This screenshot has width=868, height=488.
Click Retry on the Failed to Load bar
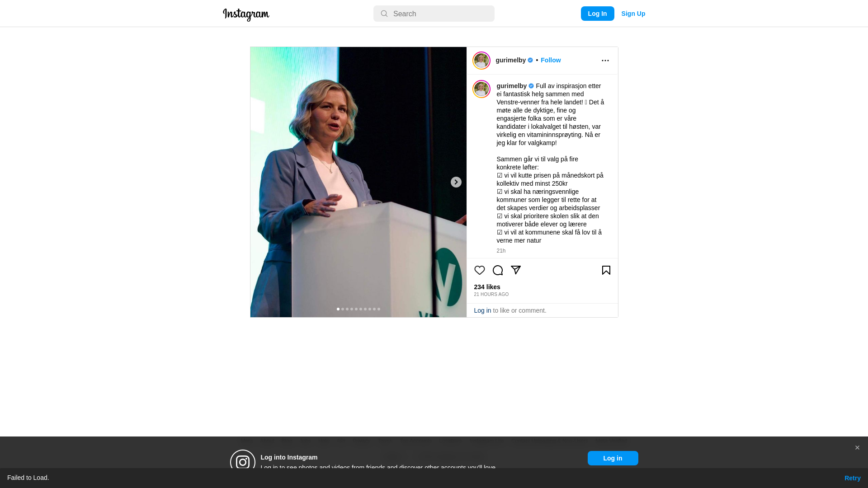[853, 478]
